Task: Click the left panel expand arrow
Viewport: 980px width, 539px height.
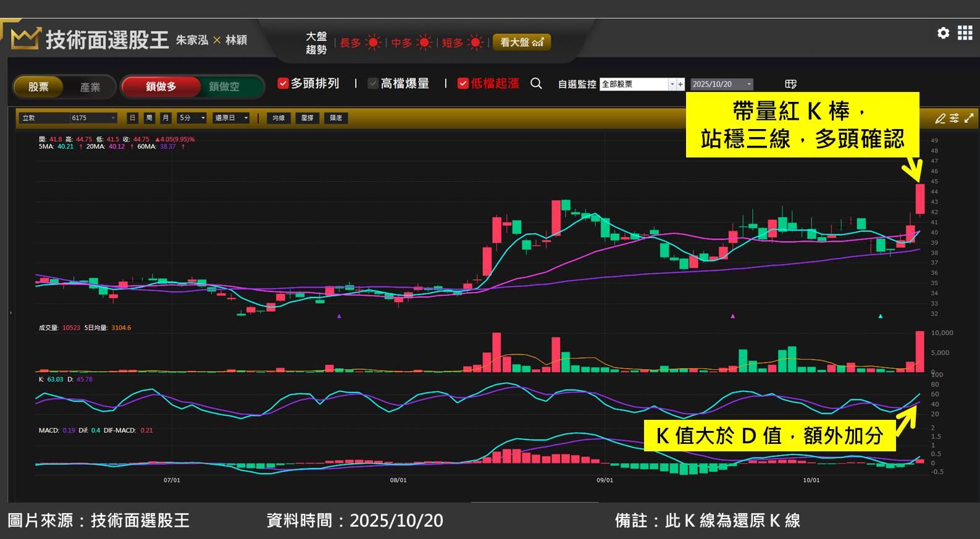Action: 10,313
